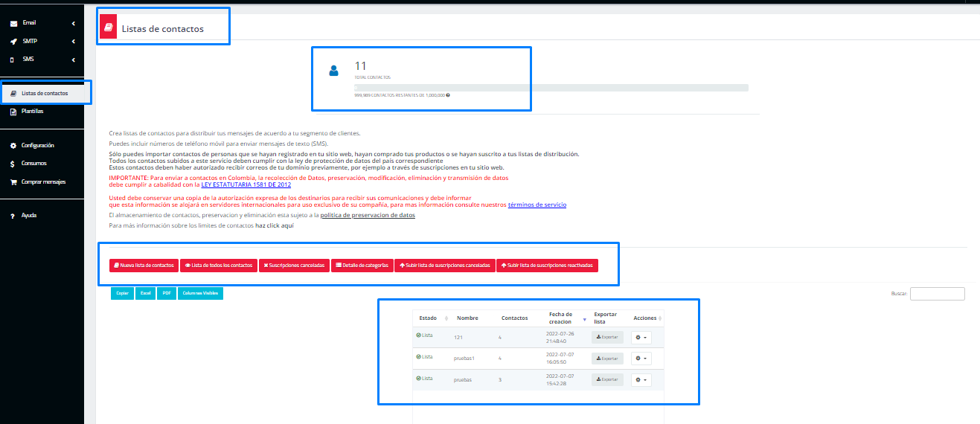Image resolution: width=980 pixels, height=424 pixels.
Task: Open the actions gear dropdown for list 121
Action: coord(640,337)
